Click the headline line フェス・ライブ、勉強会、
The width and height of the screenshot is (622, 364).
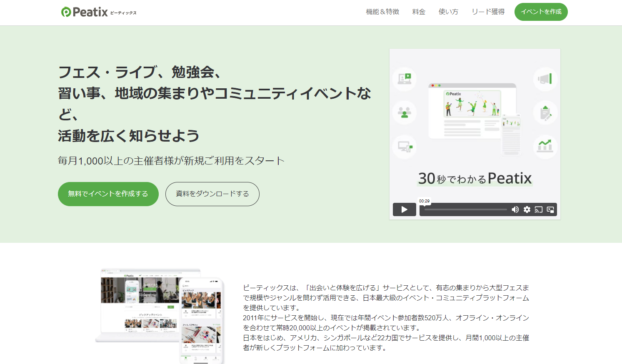click(x=140, y=72)
